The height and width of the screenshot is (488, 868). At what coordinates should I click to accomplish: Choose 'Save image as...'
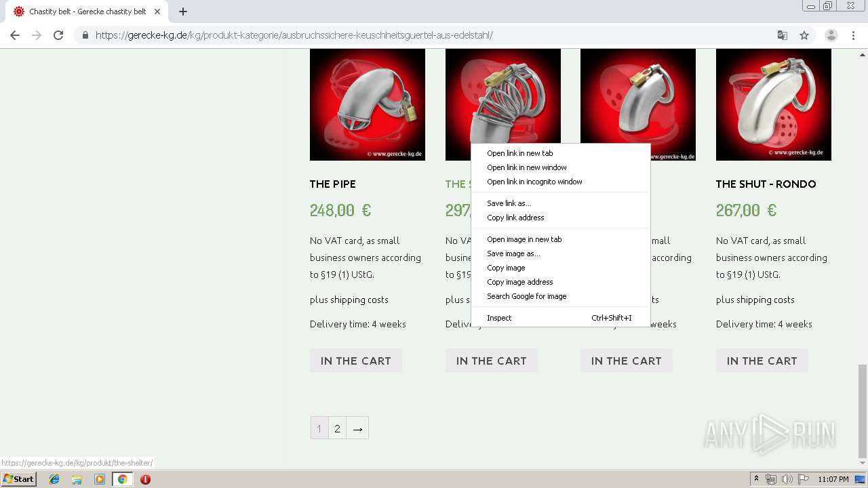pyautogui.click(x=560, y=253)
